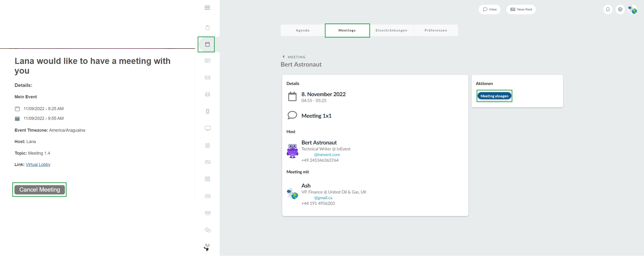Open the notification bell
This screenshot has height=256, width=644.
point(608,9)
